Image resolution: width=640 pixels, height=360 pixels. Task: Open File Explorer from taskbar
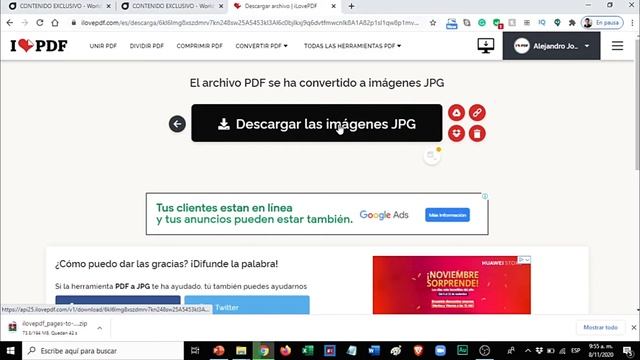pos(241,351)
